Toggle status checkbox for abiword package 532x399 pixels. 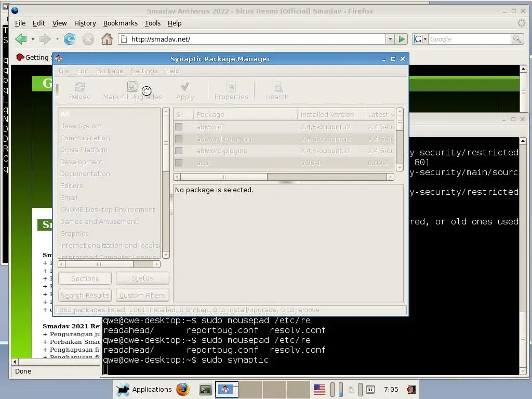[179, 127]
